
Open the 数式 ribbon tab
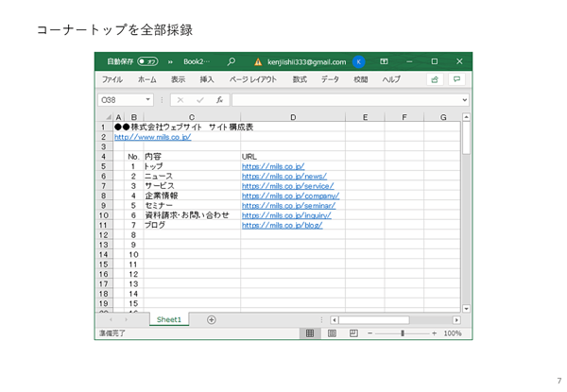pyautogui.click(x=300, y=79)
